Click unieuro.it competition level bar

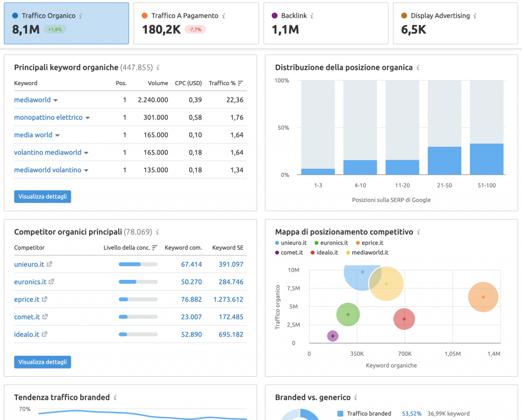point(138,264)
